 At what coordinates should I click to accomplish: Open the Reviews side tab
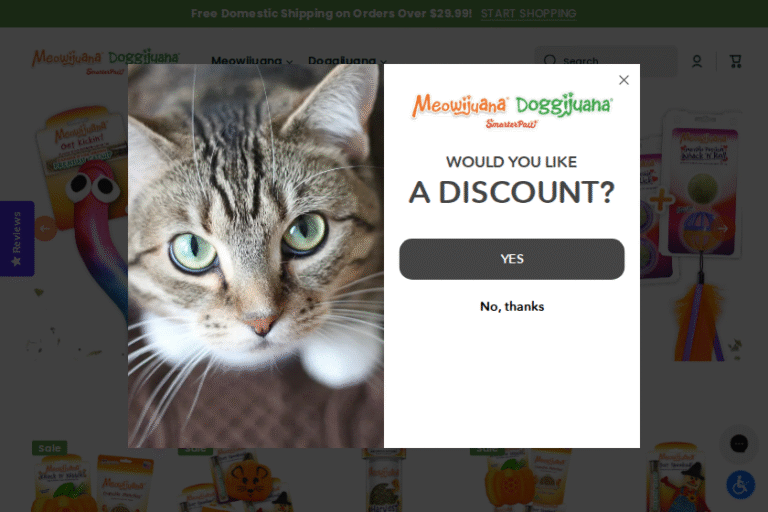tap(17, 239)
